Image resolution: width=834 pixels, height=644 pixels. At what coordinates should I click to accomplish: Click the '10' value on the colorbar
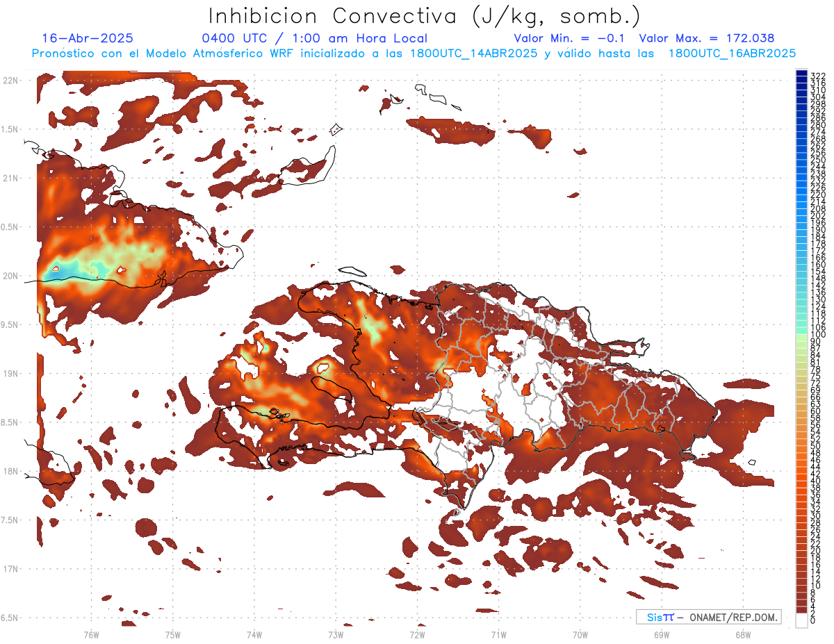(816, 586)
